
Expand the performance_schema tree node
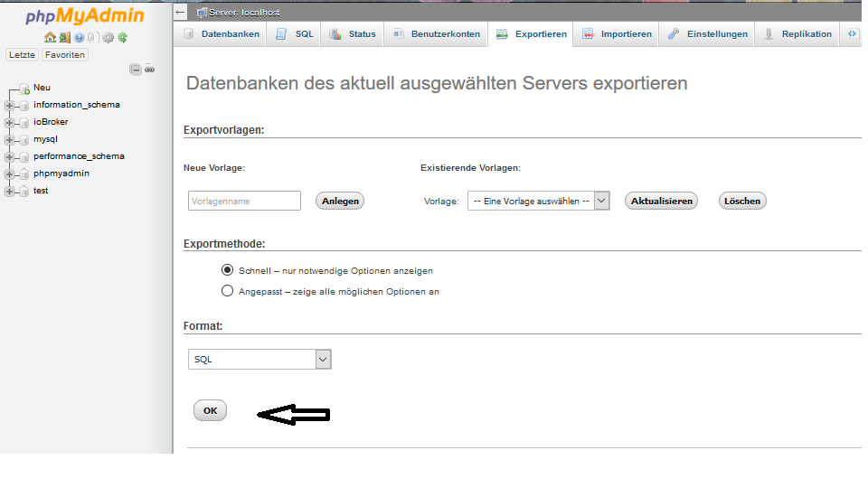(9, 157)
